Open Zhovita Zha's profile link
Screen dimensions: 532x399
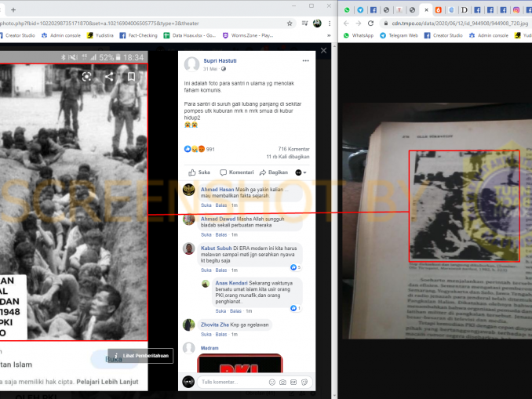point(215,325)
